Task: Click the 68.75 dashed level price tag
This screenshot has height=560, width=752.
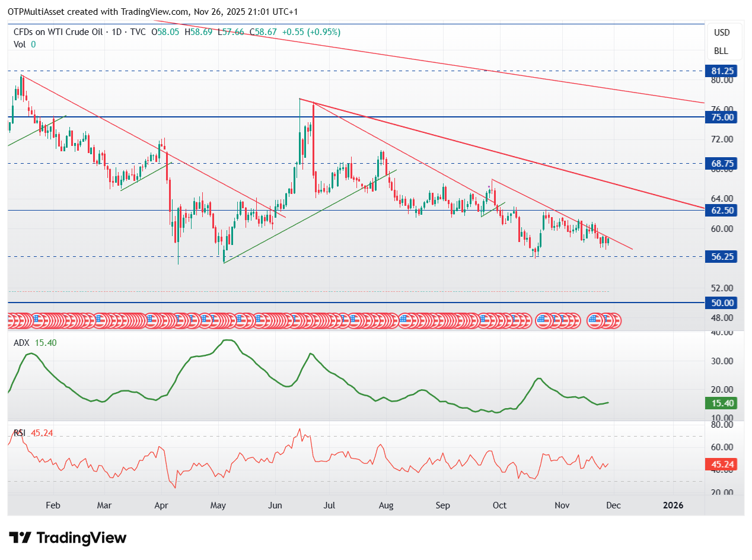Action: pyautogui.click(x=721, y=163)
